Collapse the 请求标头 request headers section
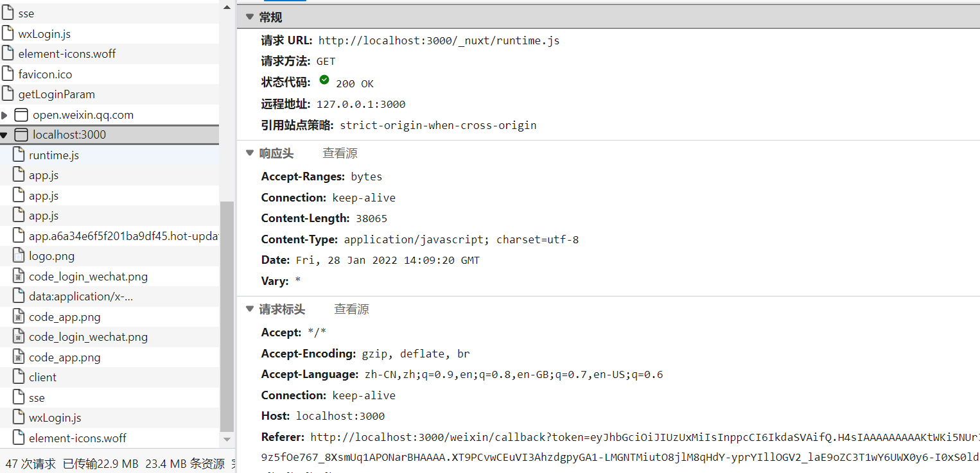Viewport: 980px width, 473px height. 250,309
